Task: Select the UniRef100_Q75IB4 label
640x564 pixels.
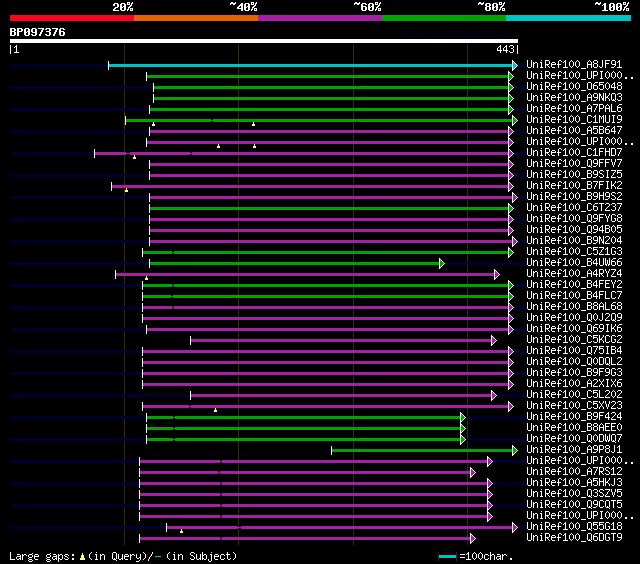Action: click(x=574, y=351)
